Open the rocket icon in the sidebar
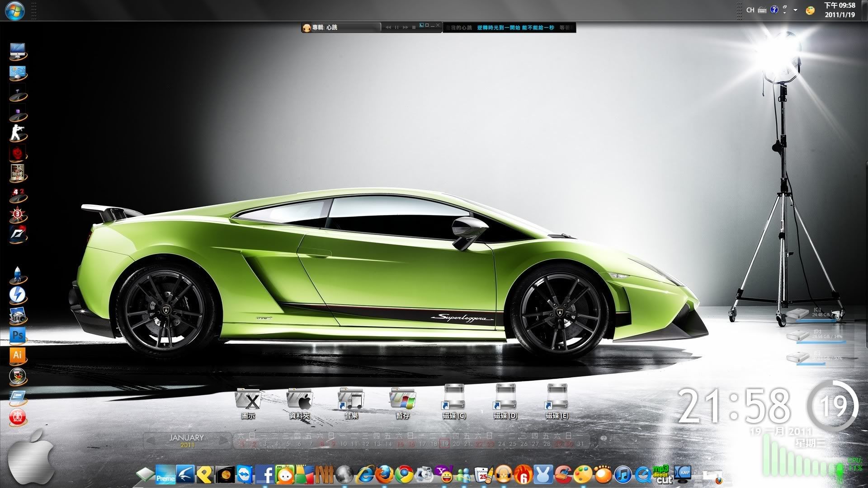Screen dimensions: 868x488 tap(18, 275)
